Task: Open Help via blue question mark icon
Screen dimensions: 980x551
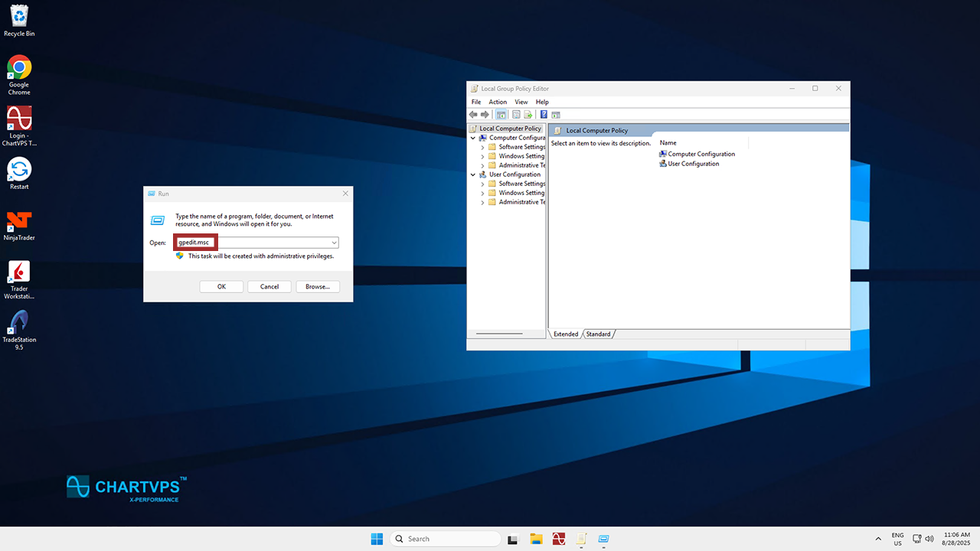Action: point(544,115)
